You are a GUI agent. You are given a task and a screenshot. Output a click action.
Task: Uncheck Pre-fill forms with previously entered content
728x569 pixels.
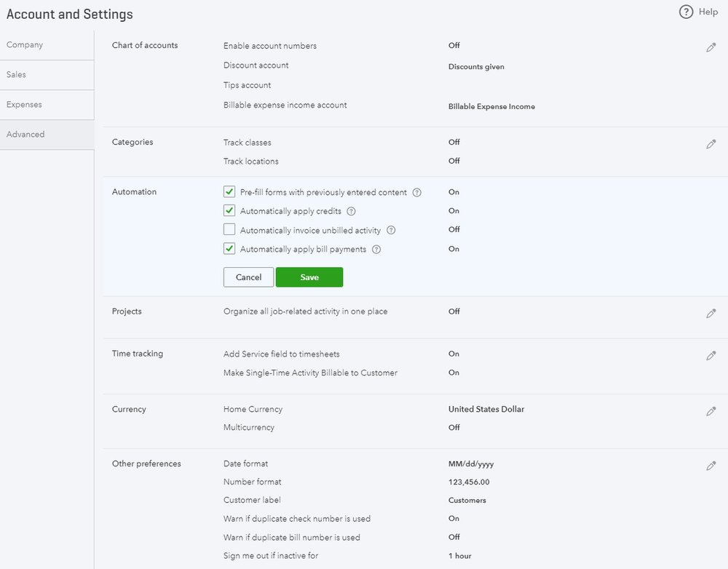pyautogui.click(x=229, y=193)
